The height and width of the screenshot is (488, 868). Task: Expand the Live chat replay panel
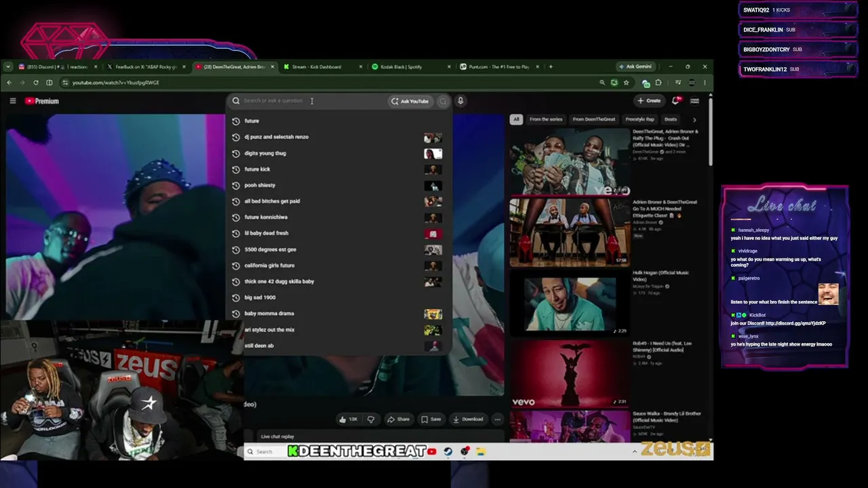click(277, 436)
